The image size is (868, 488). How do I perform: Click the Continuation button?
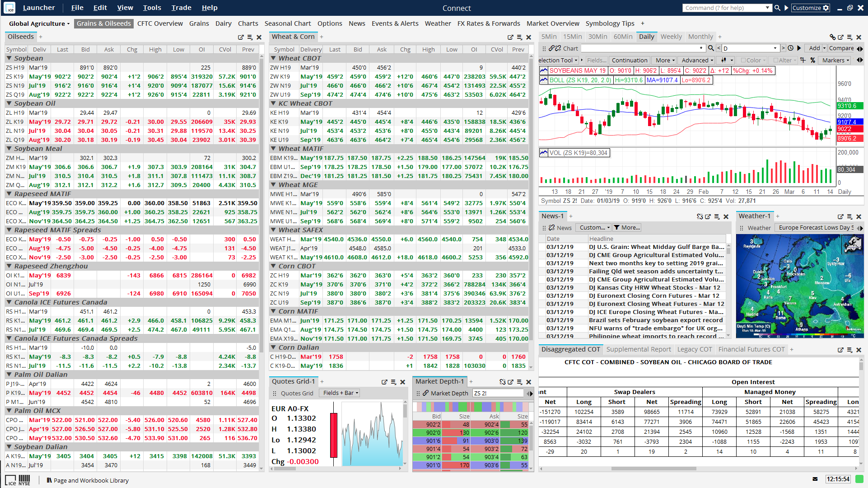(x=630, y=60)
